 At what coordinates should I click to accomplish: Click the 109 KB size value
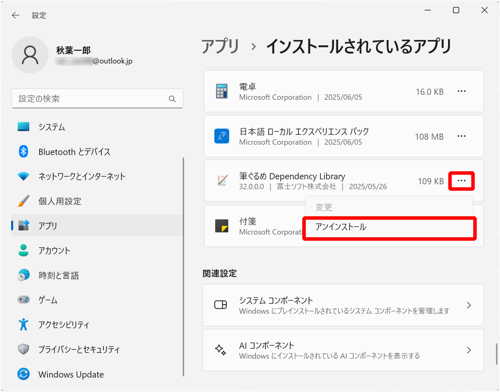coord(431,181)
